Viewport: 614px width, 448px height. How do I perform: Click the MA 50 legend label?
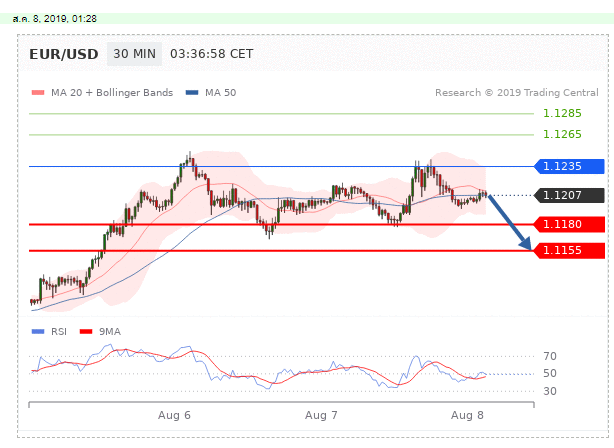(x=220, y=93)
